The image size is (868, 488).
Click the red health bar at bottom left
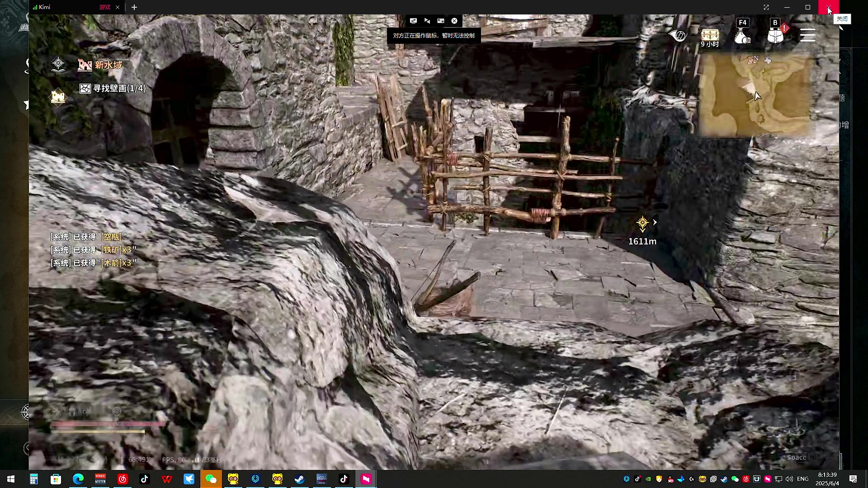click(108, 424)
